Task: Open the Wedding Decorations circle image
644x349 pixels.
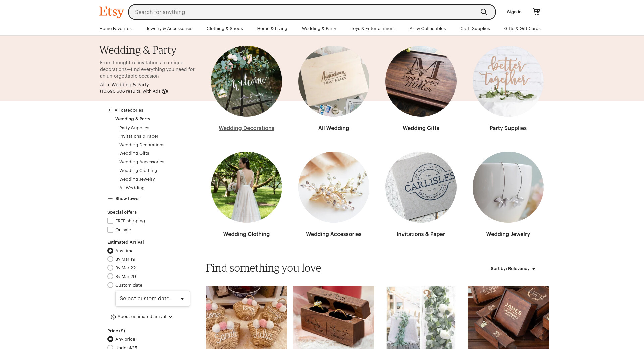Action: click(x=247, y=81)
